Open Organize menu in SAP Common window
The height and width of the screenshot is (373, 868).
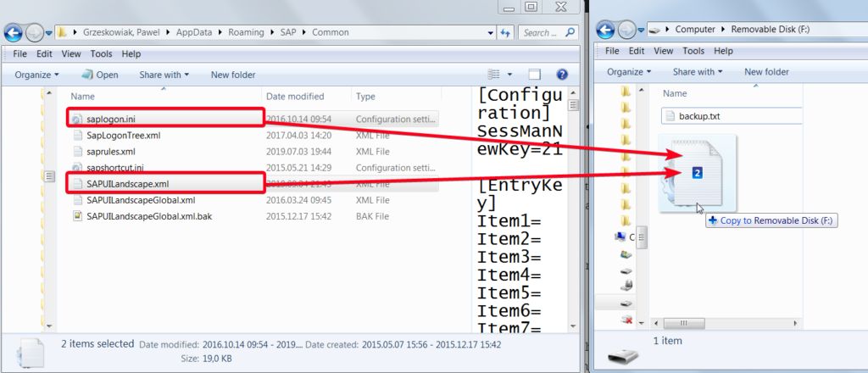click(36, 75)
